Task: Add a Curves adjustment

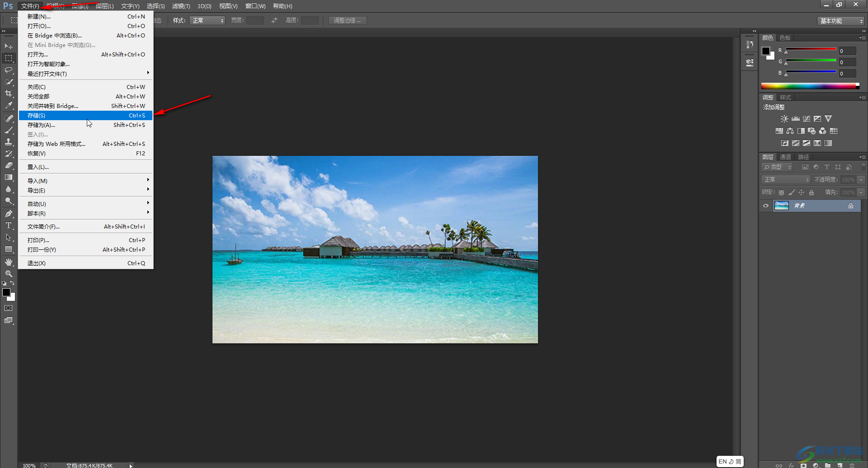Action: tap(807, 119)
